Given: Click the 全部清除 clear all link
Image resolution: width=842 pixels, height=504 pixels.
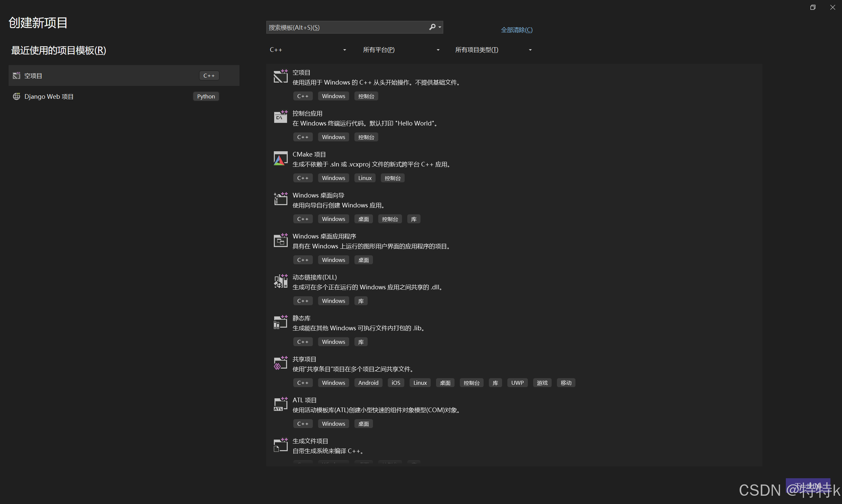Looking at the screenshot, I should pos(516,30).
